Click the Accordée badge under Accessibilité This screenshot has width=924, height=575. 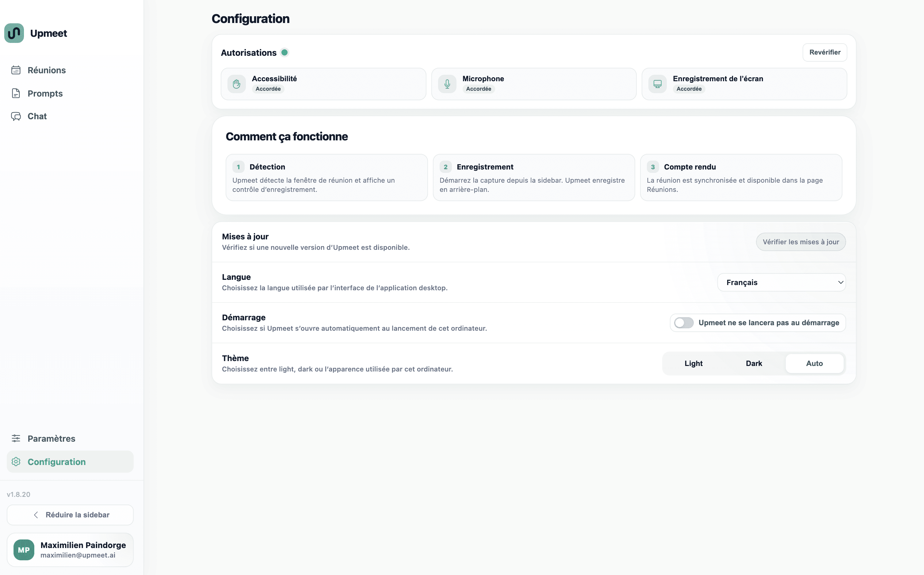pos(268,89)
